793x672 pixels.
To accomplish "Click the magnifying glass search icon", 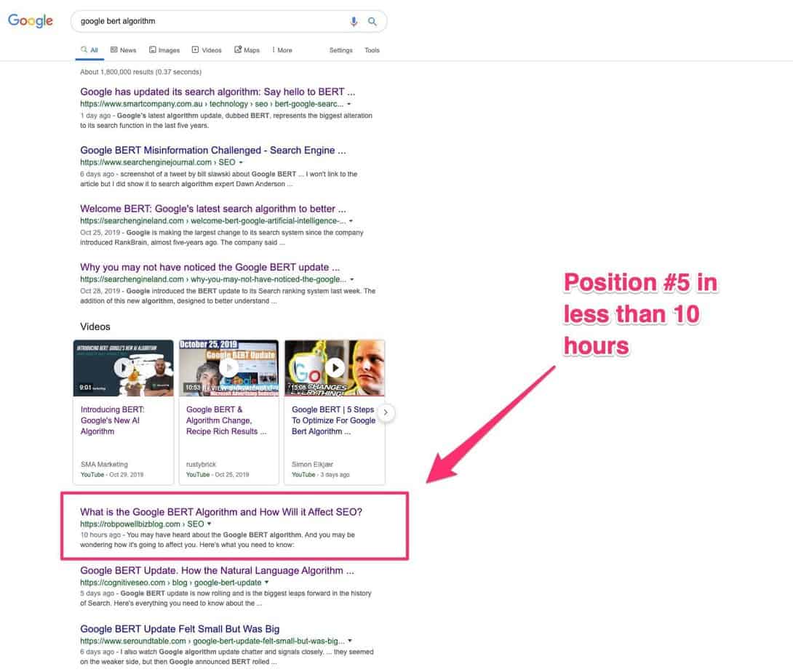I will [x=372, y=21].
